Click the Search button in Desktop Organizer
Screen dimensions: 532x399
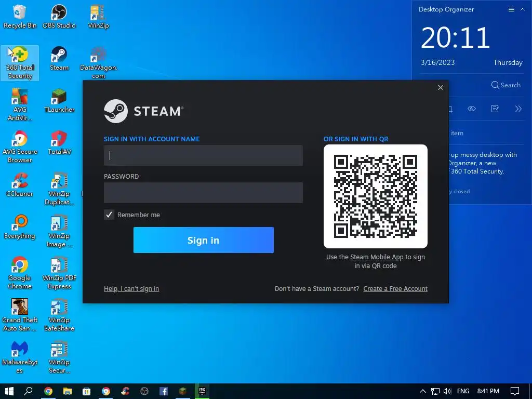506,85
